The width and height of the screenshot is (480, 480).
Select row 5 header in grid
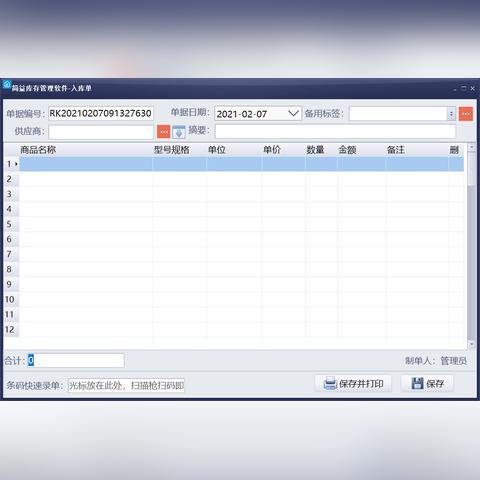tap(12, 224)
